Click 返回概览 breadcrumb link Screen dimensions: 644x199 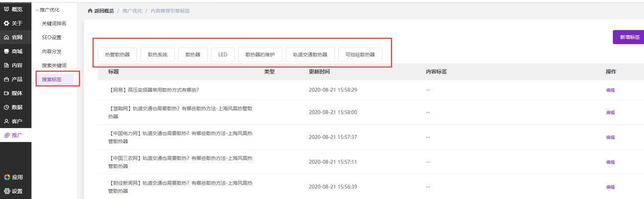[x=104, y=11]
